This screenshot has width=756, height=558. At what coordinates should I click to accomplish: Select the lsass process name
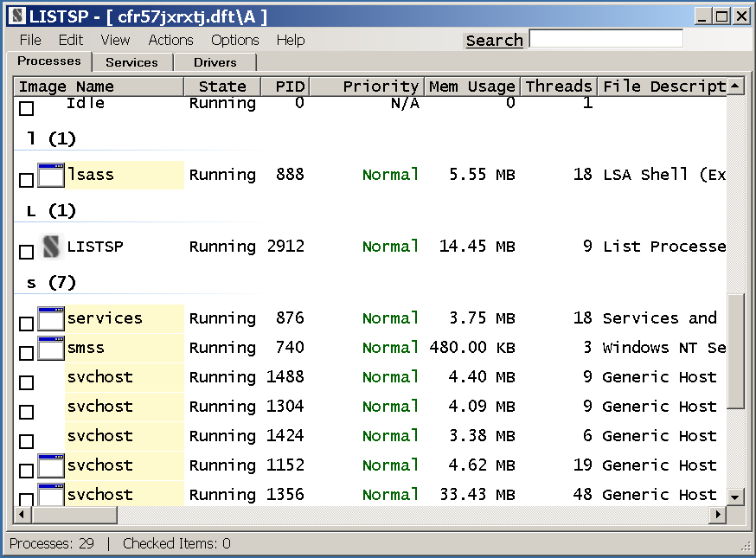[x=91, y=175]
